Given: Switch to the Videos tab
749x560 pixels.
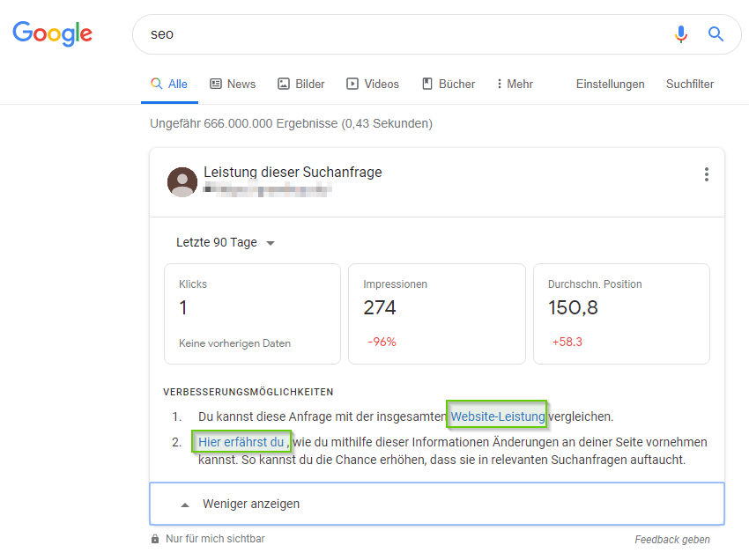Looking at the screenshot, I should [373, 84].
